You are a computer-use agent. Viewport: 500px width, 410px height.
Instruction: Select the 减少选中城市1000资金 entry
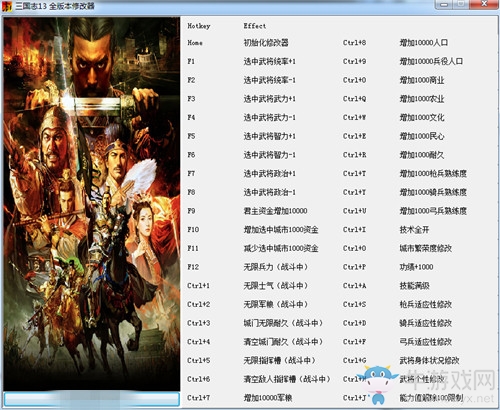click(x=281, y=248)
